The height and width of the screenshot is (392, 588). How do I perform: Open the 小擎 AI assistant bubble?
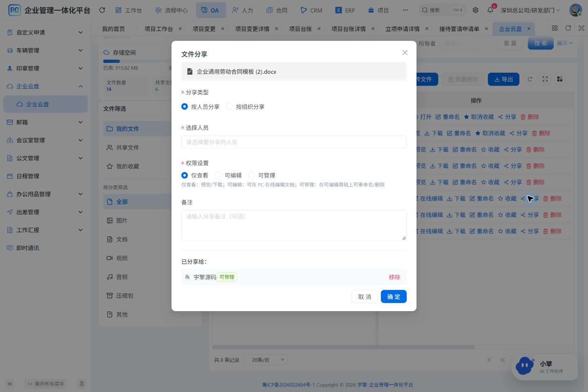point(544,367)
